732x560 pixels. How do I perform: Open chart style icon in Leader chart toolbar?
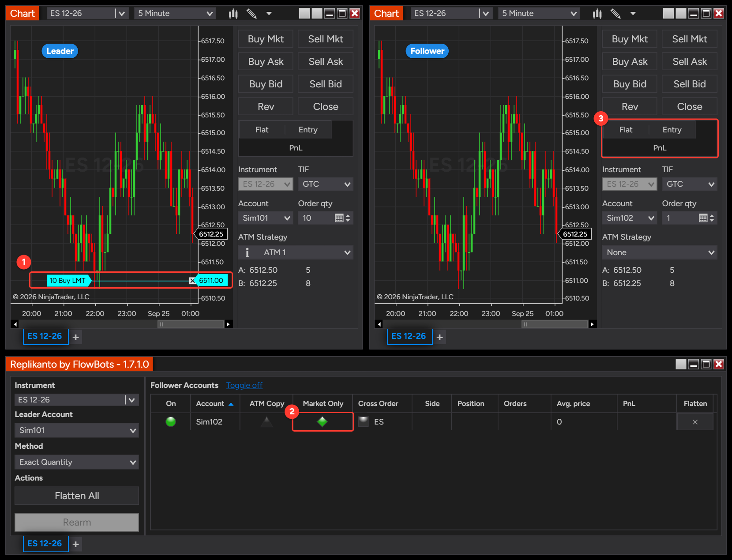coord(233,14)
